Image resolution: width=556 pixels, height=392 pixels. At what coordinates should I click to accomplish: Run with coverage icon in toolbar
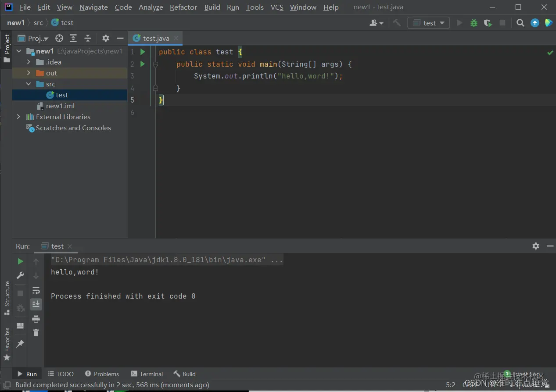[488, 23]
